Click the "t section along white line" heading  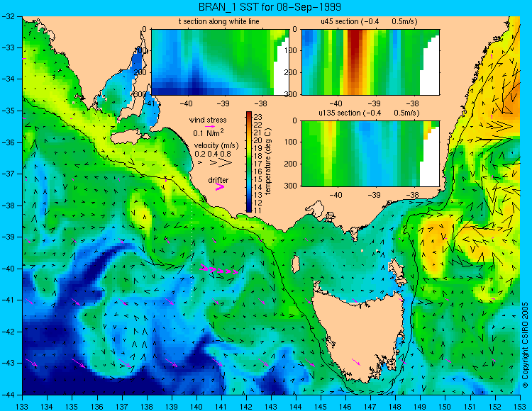(x=219, y=21)
